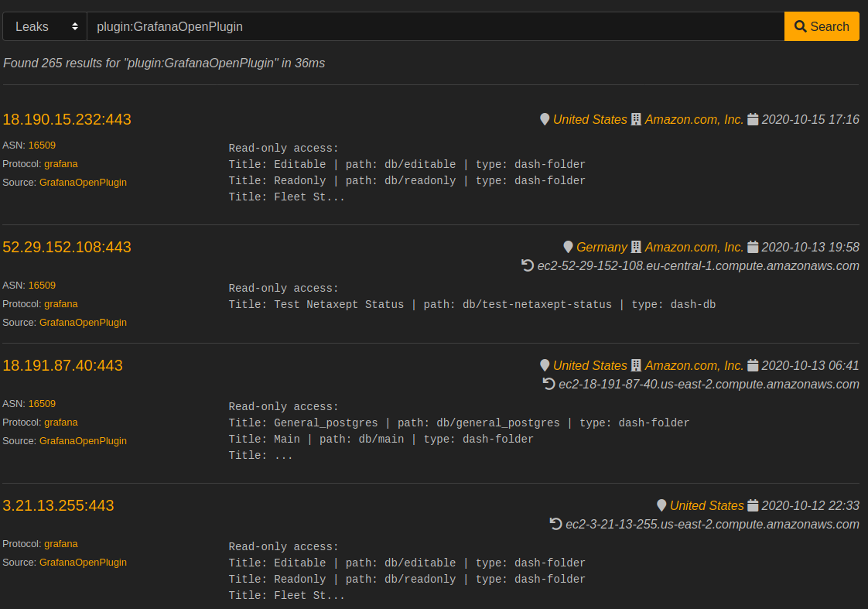Filter by United States in 3.21.13.255 result
The width and height of the screenshot is (868, 609).
707,506
